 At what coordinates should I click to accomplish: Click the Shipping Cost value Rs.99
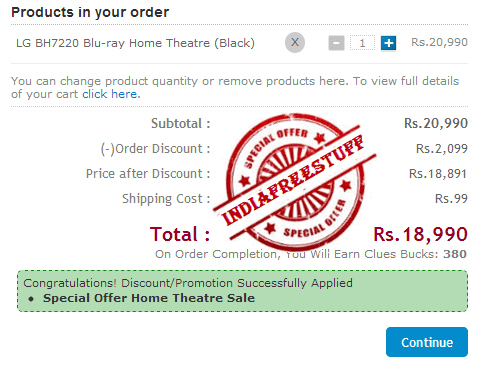pyautogui.click(x=451, y=199)
